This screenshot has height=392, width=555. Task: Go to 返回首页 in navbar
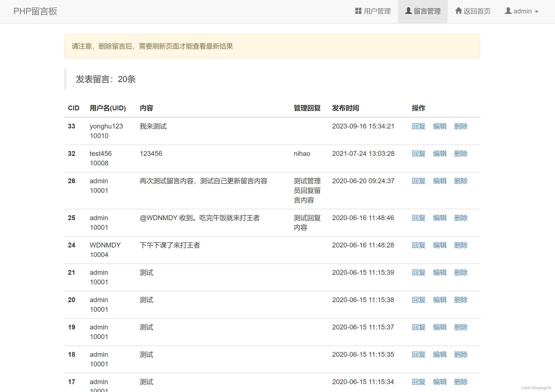coord(472,11)
